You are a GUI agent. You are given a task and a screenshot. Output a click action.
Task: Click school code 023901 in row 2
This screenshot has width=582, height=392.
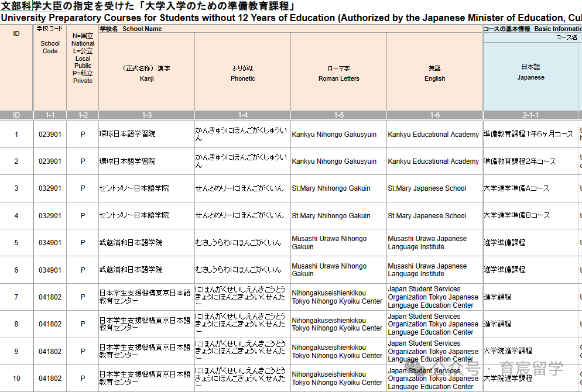tap(50, 161)
